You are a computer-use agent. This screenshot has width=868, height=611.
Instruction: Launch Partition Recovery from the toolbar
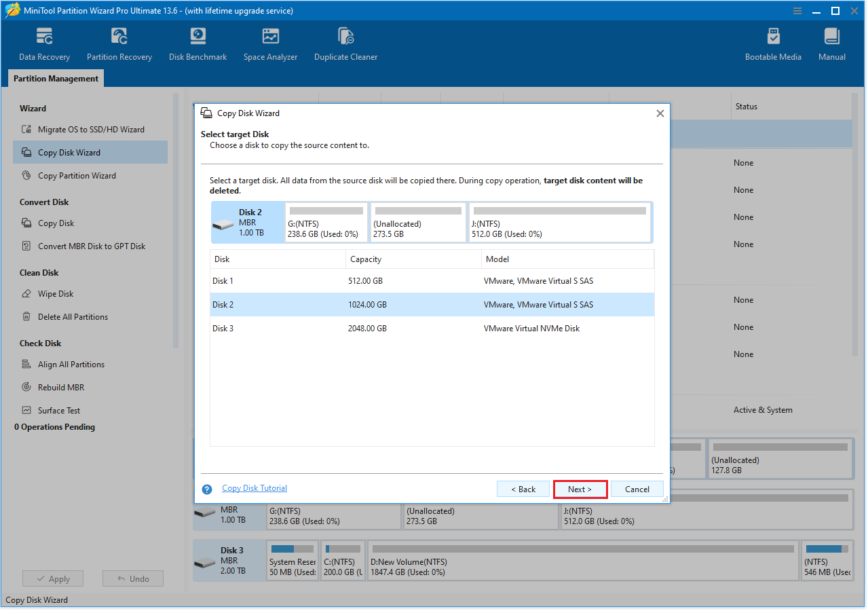[x=119, y=45]
